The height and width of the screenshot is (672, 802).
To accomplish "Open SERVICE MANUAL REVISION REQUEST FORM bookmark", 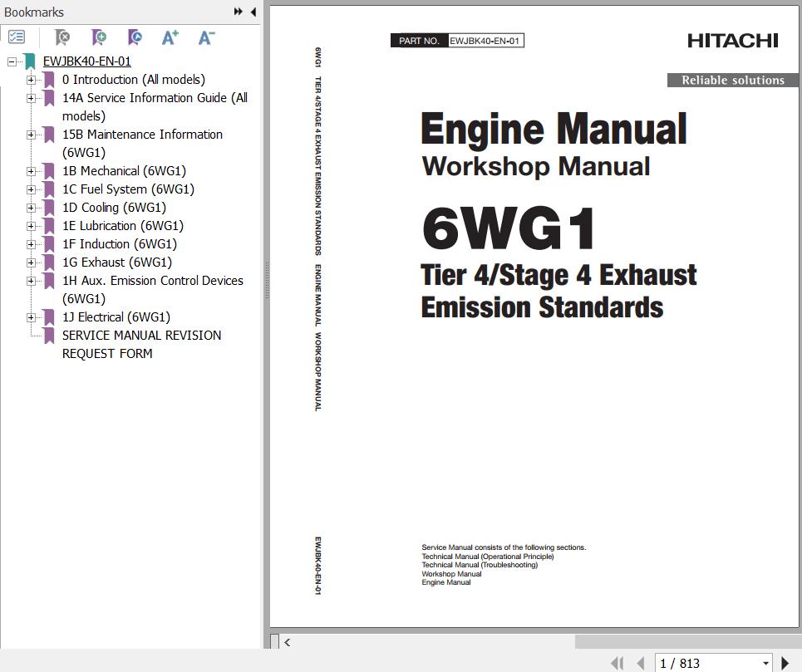I will click(141, 345).
